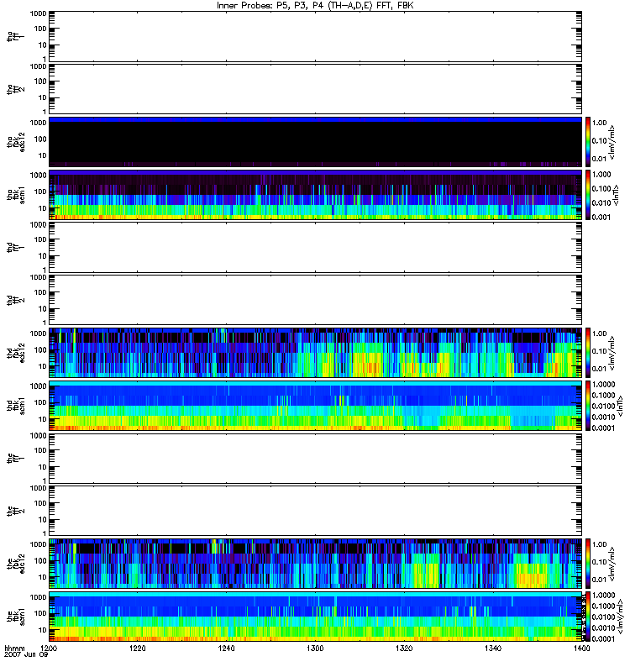Select the empty the fff 1 panel

point(316,458)
